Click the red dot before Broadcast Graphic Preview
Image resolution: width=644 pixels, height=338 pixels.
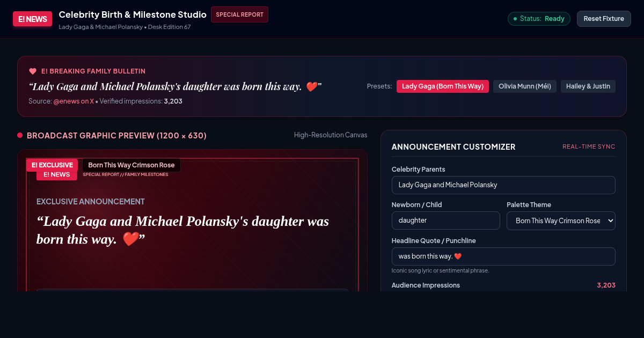click(20, 135)
